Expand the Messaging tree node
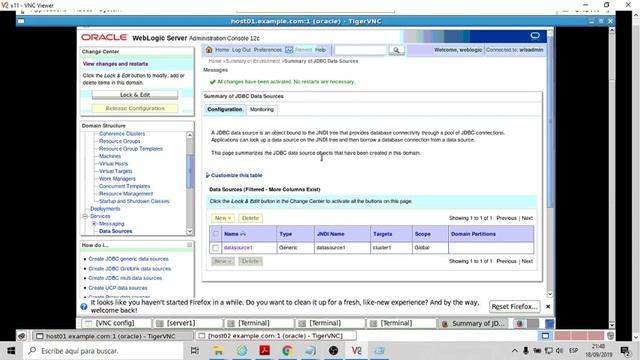This screenshot has width=640, height=360. pyautogui.click(x=94, y=224)
